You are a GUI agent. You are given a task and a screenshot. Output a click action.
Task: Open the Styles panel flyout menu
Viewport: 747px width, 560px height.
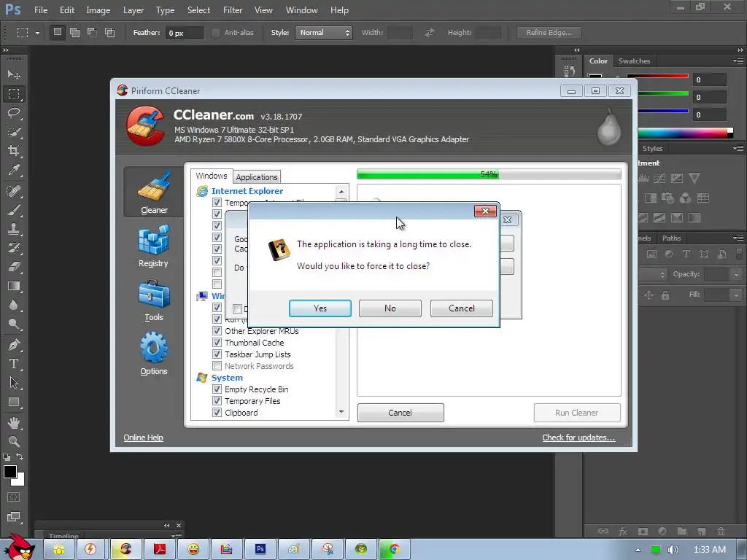pyautogui.click(x=738, y=149)
